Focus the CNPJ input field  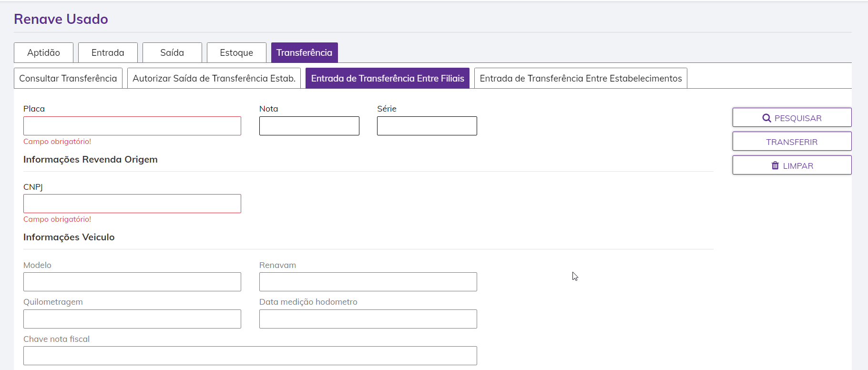tap(132, 204)
